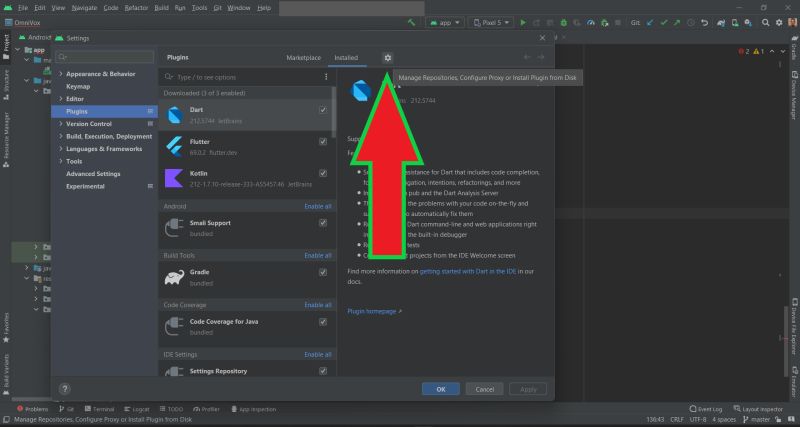This screenshot has width=800, height=427.
Task: Toggle the Gradle plugin checkbox
Action: coord(322,272)
